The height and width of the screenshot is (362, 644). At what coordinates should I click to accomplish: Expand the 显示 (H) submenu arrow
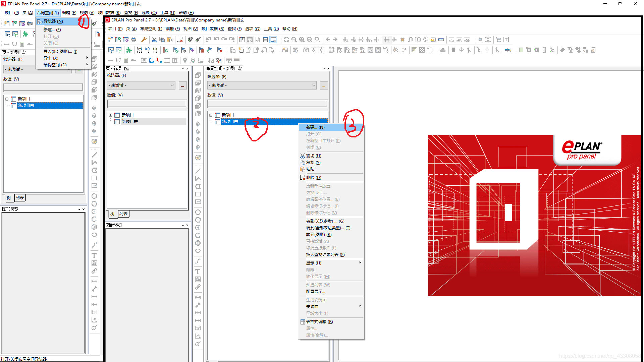click(360, 263)
